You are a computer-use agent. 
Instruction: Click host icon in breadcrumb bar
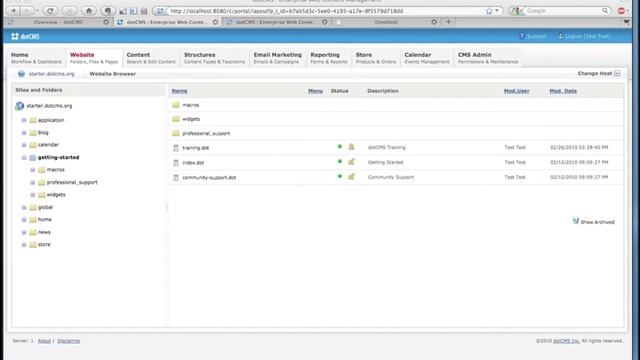coord(21,74)
